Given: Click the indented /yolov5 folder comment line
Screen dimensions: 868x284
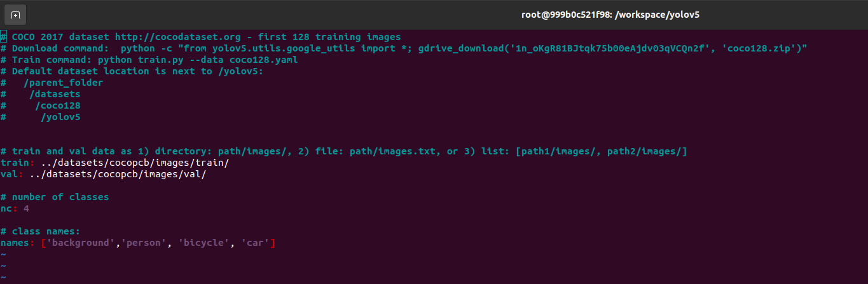Looking at the screenshot, I should point(60,117).
